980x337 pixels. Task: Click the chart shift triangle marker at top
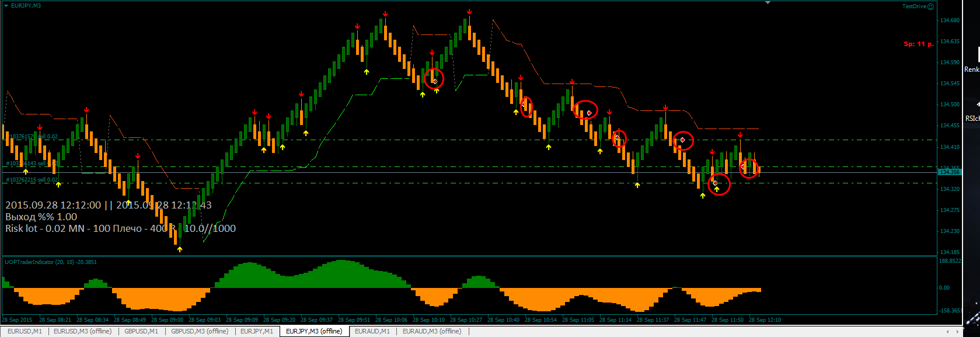tap(768, 3)
